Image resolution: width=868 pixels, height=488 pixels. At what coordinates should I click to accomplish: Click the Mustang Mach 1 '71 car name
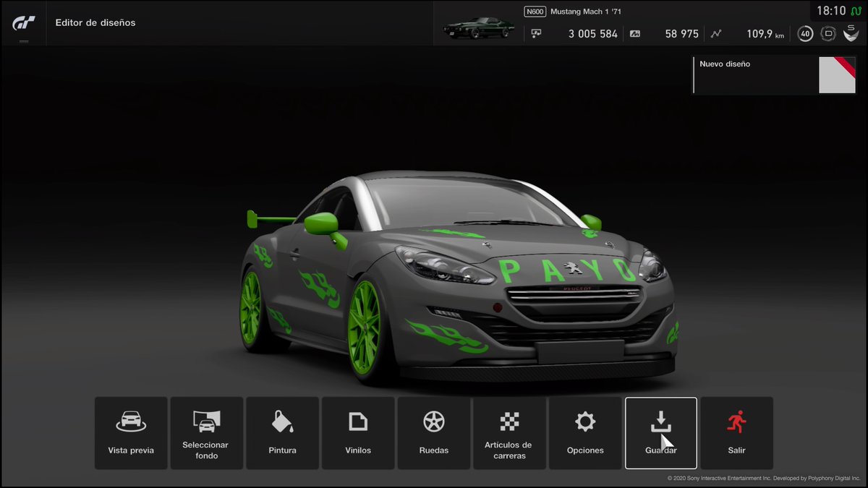586,12
